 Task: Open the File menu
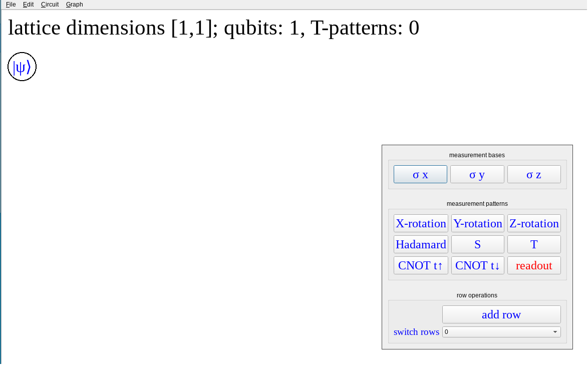click(x=11, y=5)
